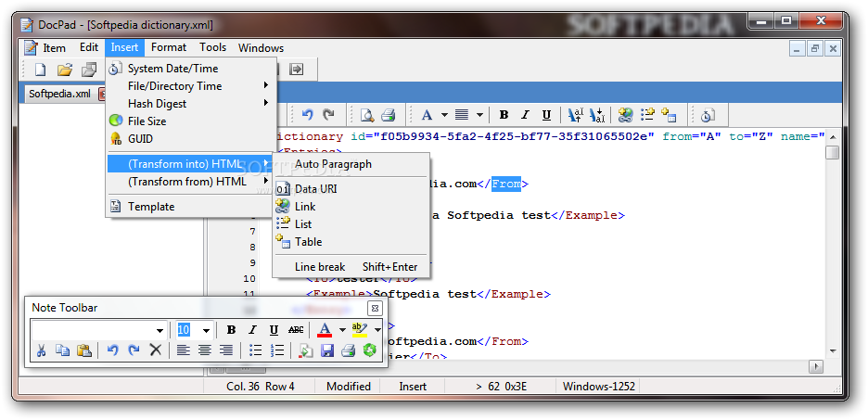Paste using the Note Toolbar clipboard
The image size is (868, 420).
click(x=84, y=350)
